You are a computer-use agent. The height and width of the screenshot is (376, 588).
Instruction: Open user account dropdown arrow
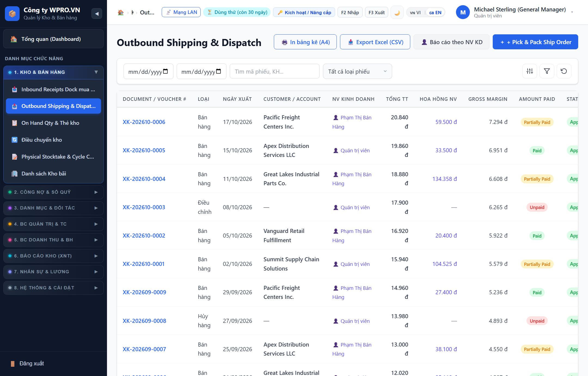coord(572,12)
